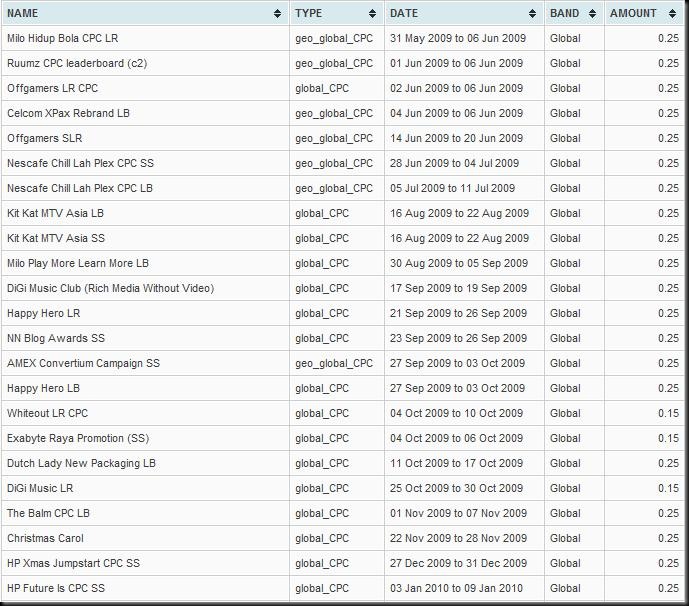
Task: Click Global band in Milo Hidup Bola row
Action: point(565,38)
